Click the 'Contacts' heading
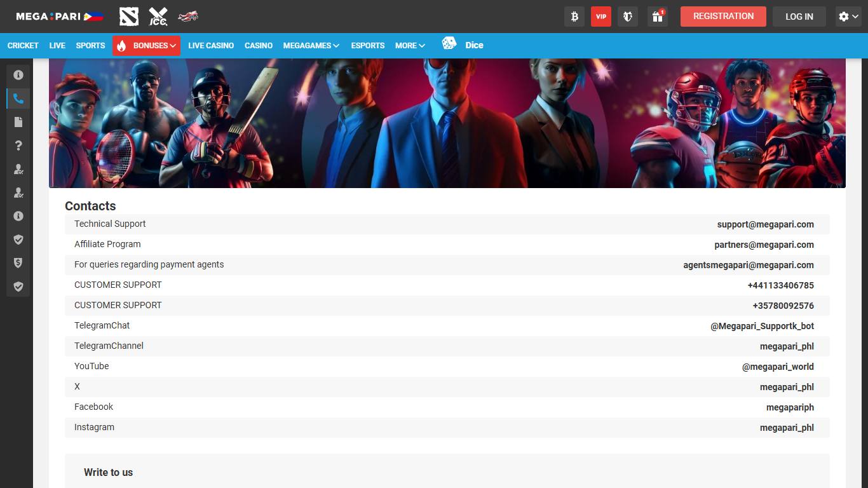The height and width of the screenshot is (488, 868). click(90, 206)
